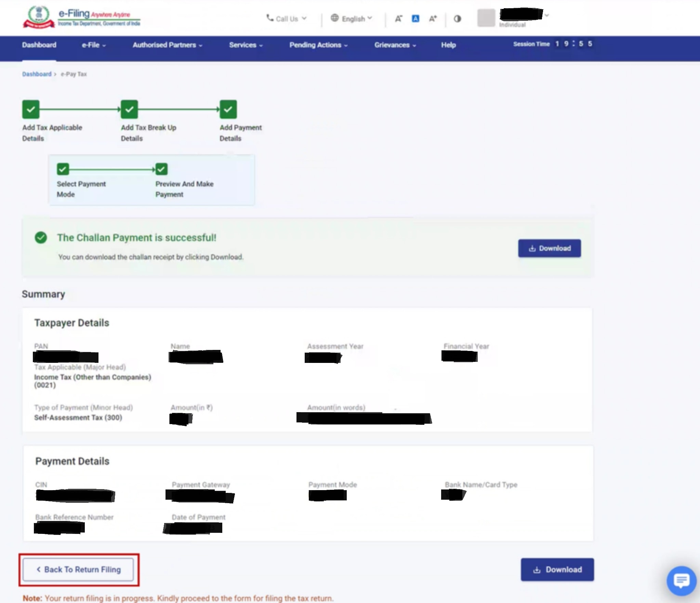Click the Add Tax Break Up Details step checkmark
This screenshot has width=700, height=603.
click(129, 109)
